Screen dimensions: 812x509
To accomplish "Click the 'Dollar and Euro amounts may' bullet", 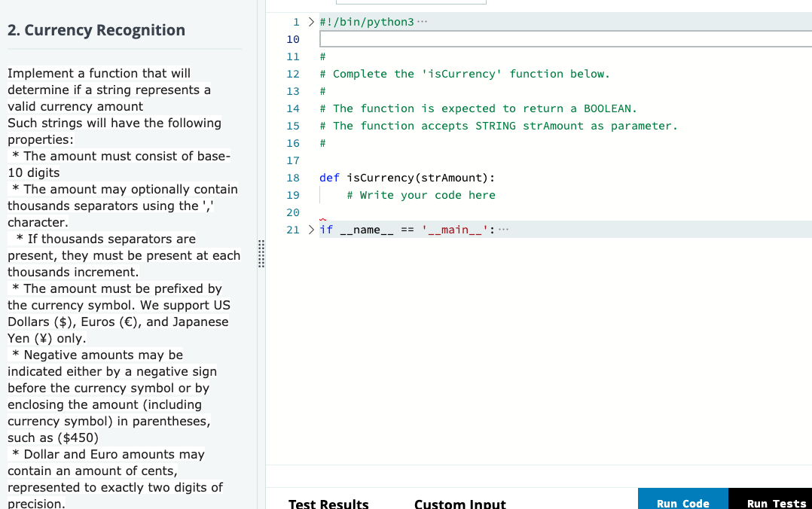I will 115,478.
